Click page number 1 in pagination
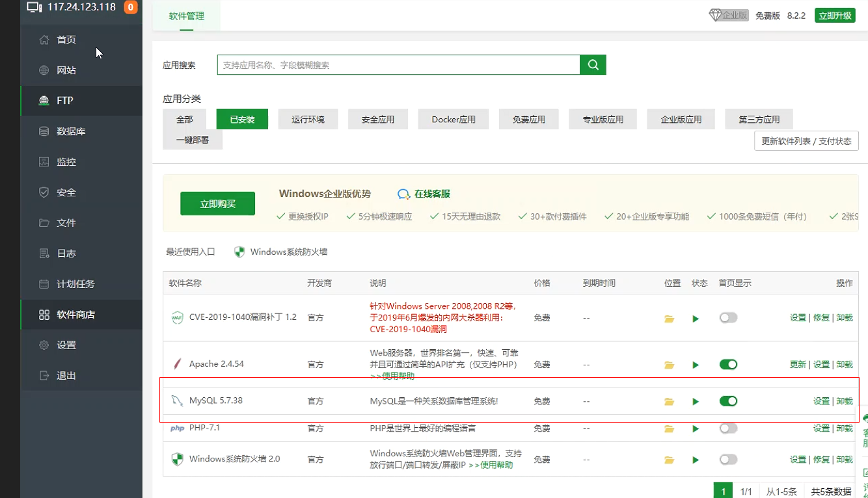The height and width of the screenshot is (498, 868). pos(723,491)
